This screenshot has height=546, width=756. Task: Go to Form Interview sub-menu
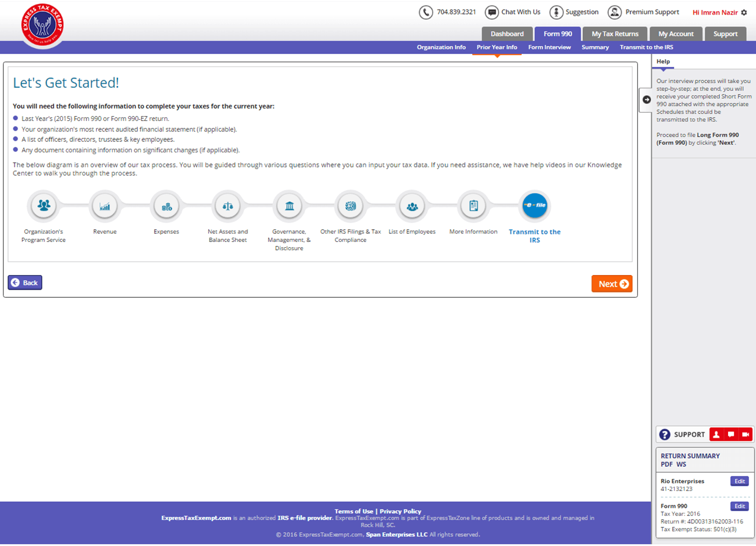(x=550, y=47)
